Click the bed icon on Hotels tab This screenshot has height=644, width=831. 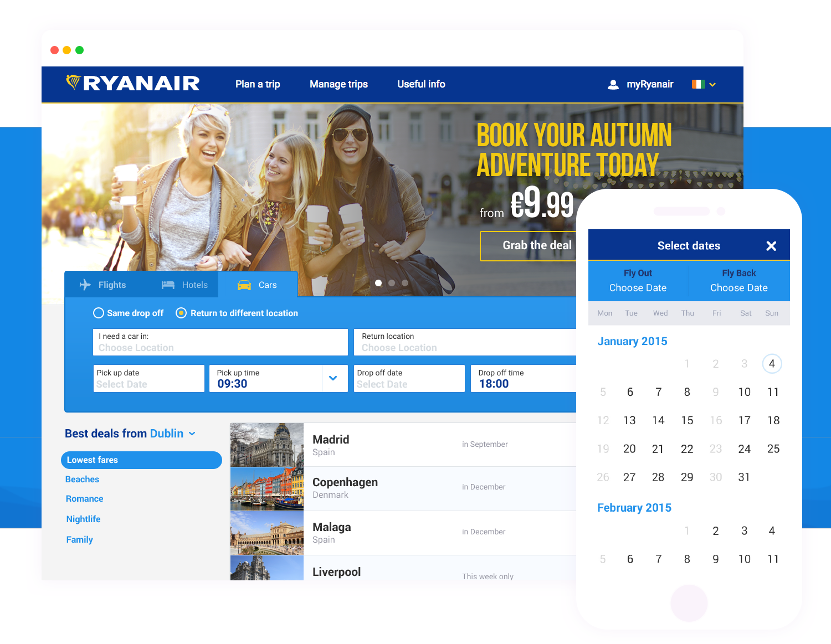168,285
